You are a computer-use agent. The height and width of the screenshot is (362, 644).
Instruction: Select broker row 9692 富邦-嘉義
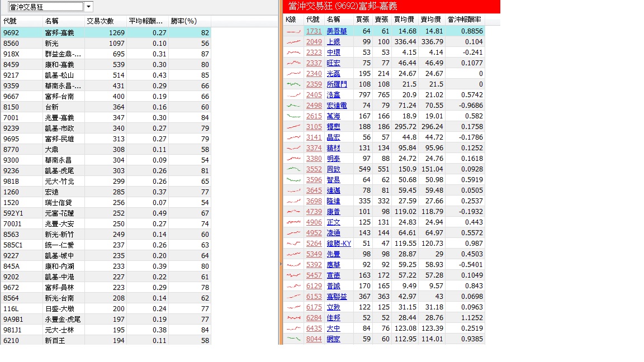coord(106,33)
